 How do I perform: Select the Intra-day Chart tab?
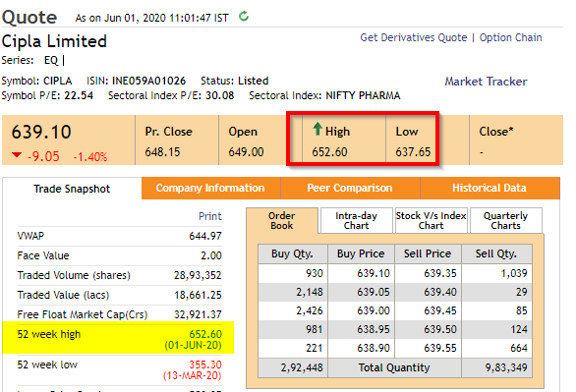pyautogui.click(x=357, y=221)
